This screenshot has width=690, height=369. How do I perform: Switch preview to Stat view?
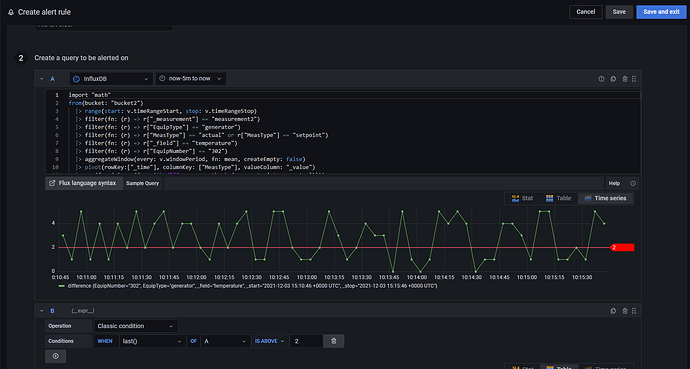(522, 198)
